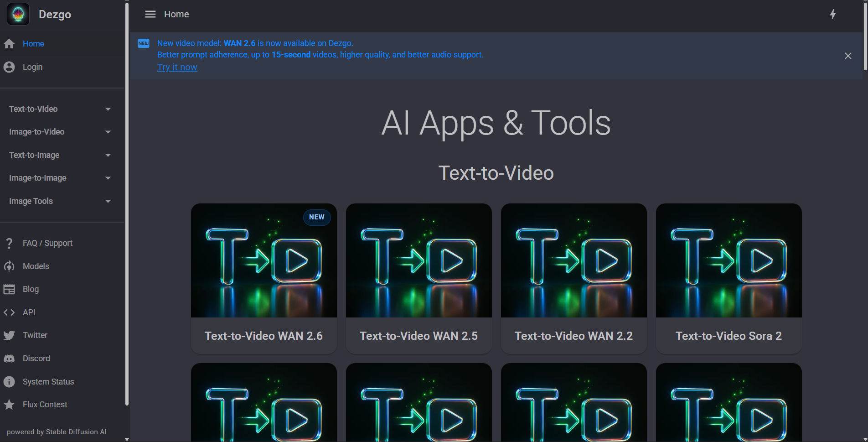Click the lightning bolt icon

click(x=832, y=14)
